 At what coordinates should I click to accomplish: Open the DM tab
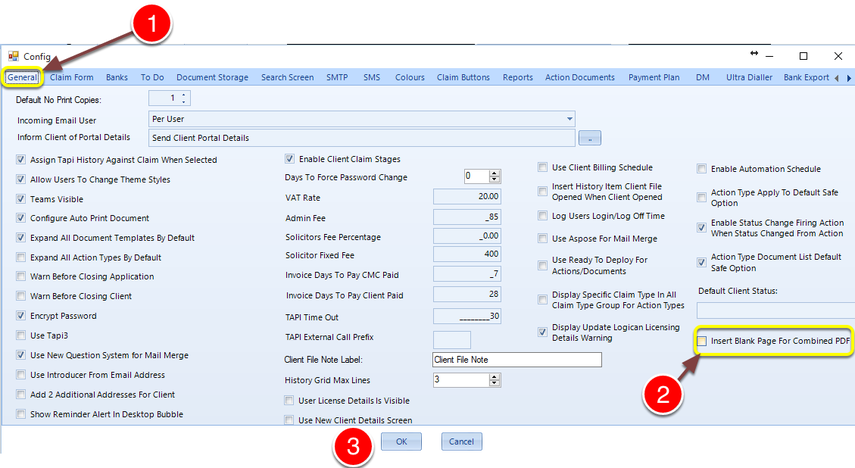[x=702, y=77]
